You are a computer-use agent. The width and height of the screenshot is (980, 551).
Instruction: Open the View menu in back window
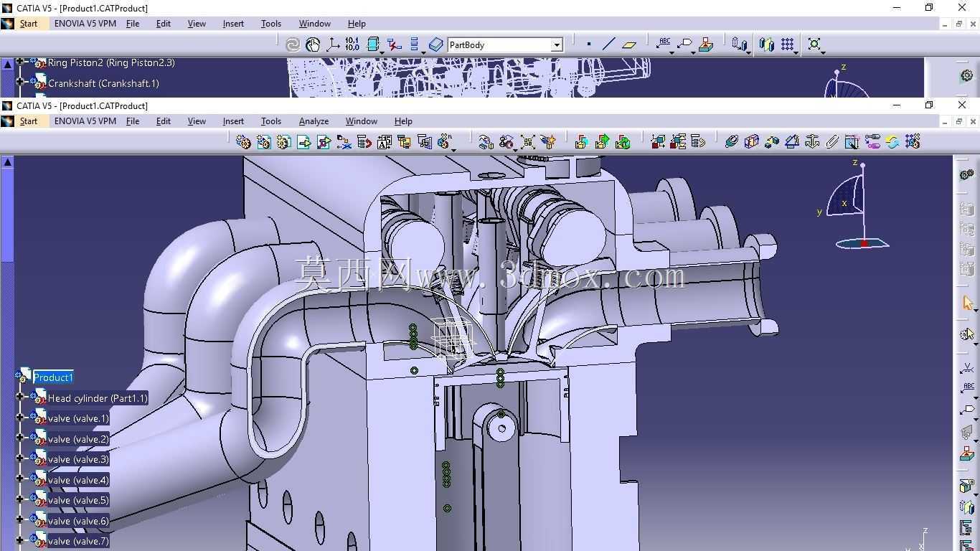coord(197,24)
